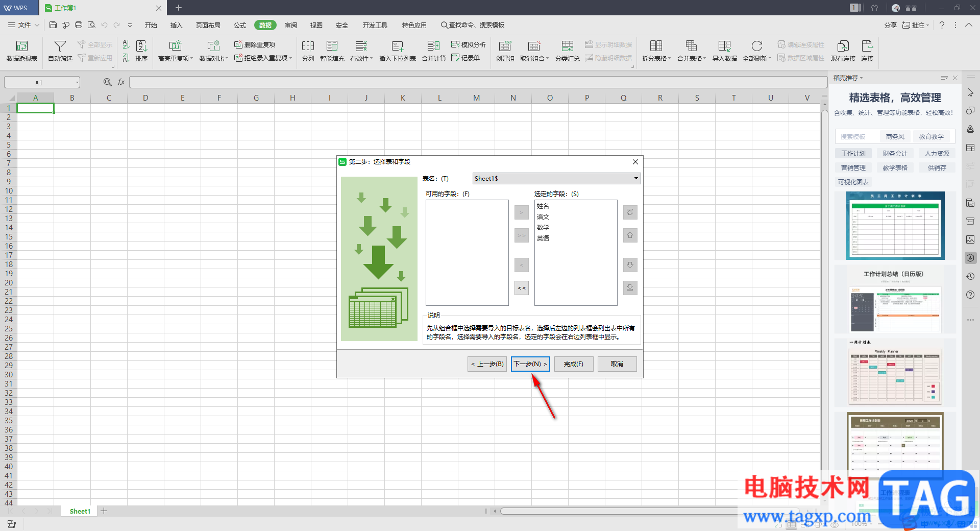Click the Undo arrow icon

(105, 25)
